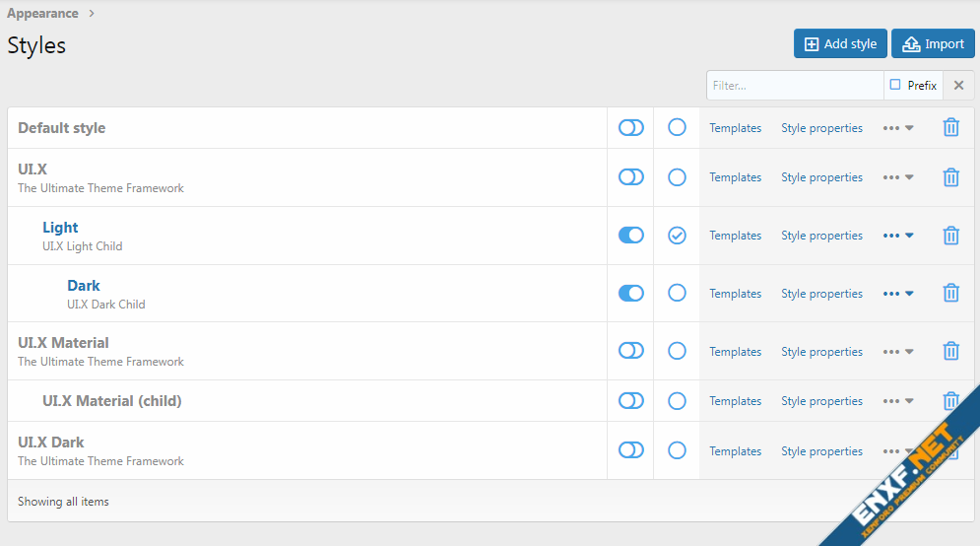Set Dark as the default style radio
Image resolution: width=980 pixels, height=546 pixels.
point(677,294)
